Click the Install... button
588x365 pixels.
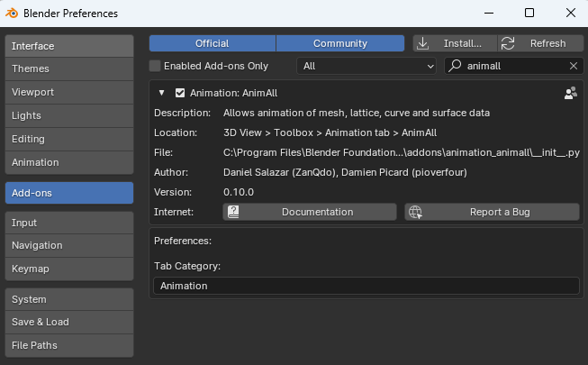[x=456, y=43]
